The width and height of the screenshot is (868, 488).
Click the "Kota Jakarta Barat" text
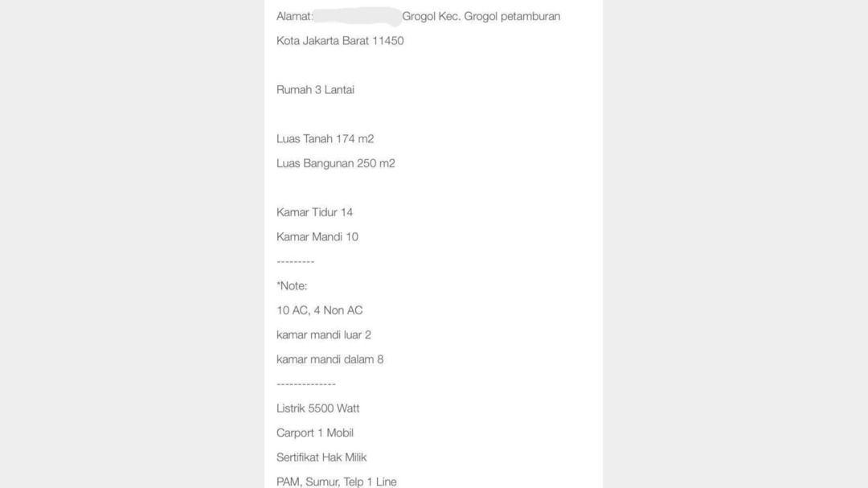coord(322,41)
